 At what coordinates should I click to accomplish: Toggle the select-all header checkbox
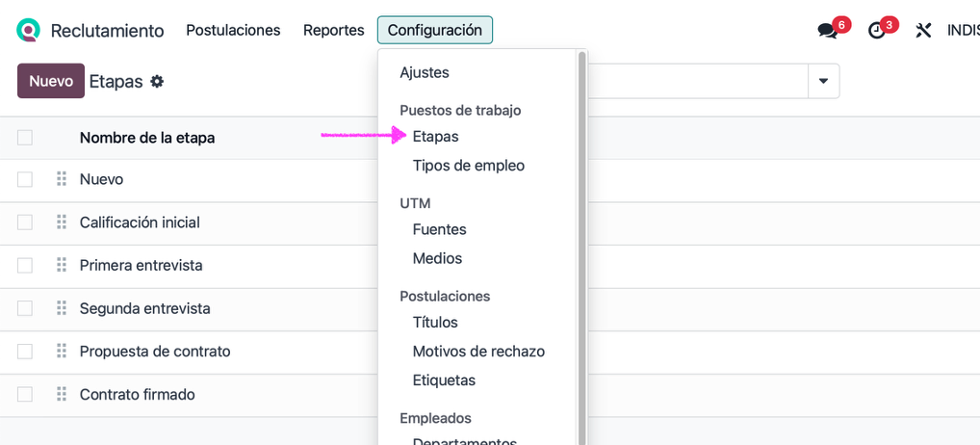tap(25, 138)
